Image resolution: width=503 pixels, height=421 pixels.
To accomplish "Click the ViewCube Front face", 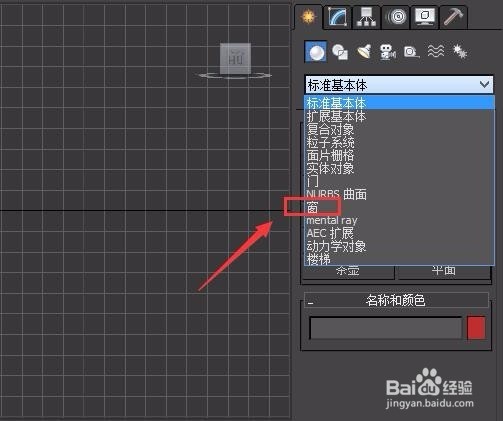I will pos(235,58).
